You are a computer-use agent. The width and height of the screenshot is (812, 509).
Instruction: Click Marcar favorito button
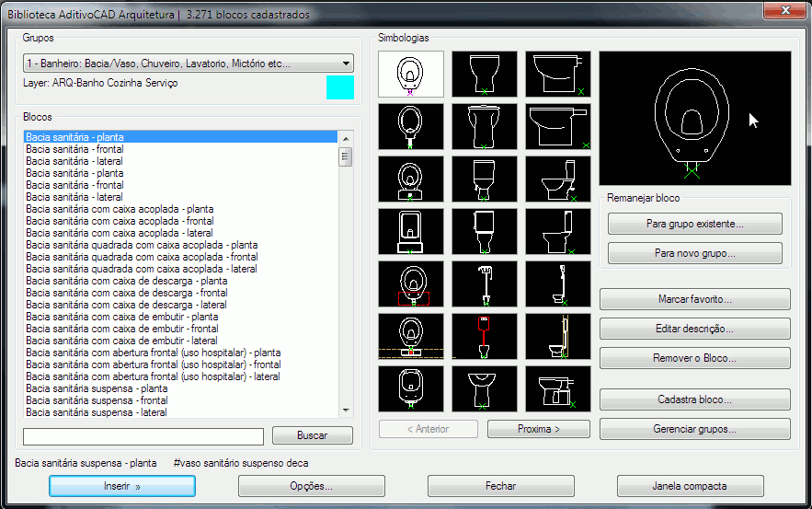[695, 299]
